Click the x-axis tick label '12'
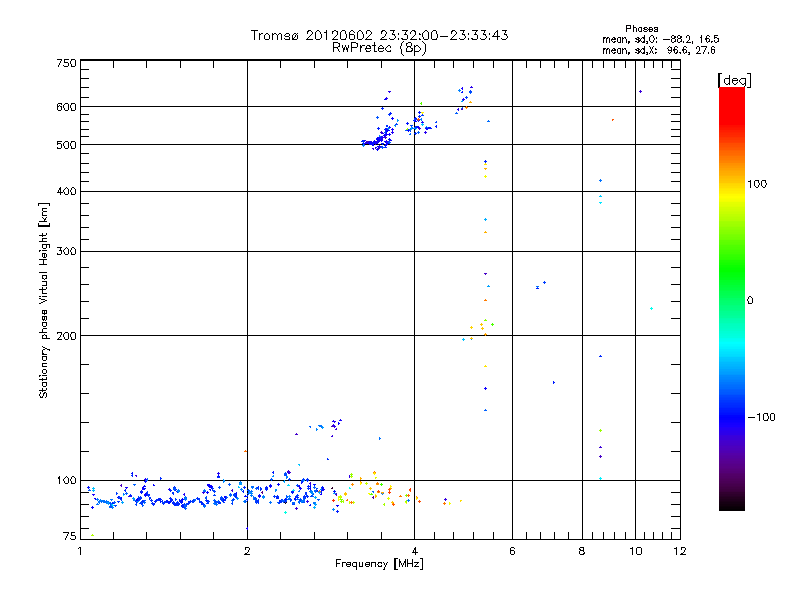Image resolution: width=800 pixels, height=600 pixels. (680, 551)
